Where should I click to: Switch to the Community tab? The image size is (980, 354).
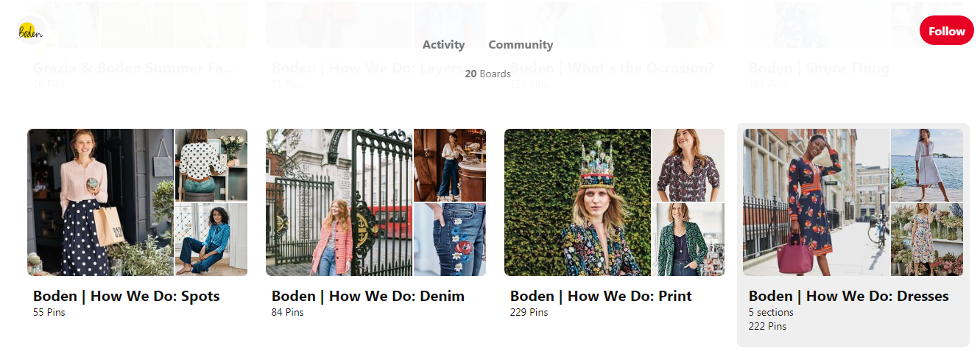(521, 45)
